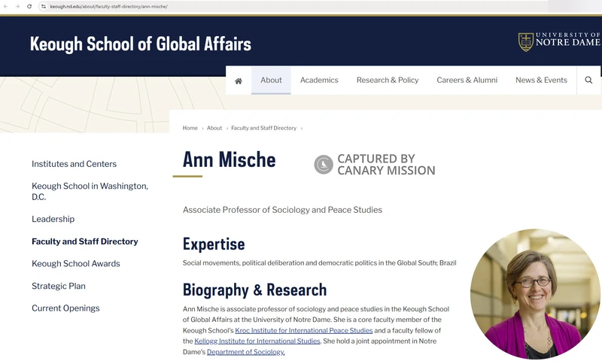Click the Keough School of Global Affairs title
The image size is (602, 364).
141,44
